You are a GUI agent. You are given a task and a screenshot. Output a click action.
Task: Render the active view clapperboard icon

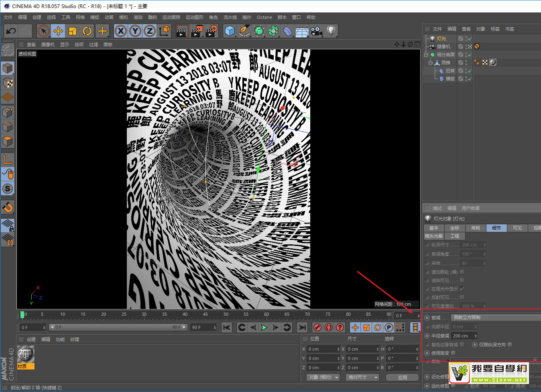click(182, 31)
